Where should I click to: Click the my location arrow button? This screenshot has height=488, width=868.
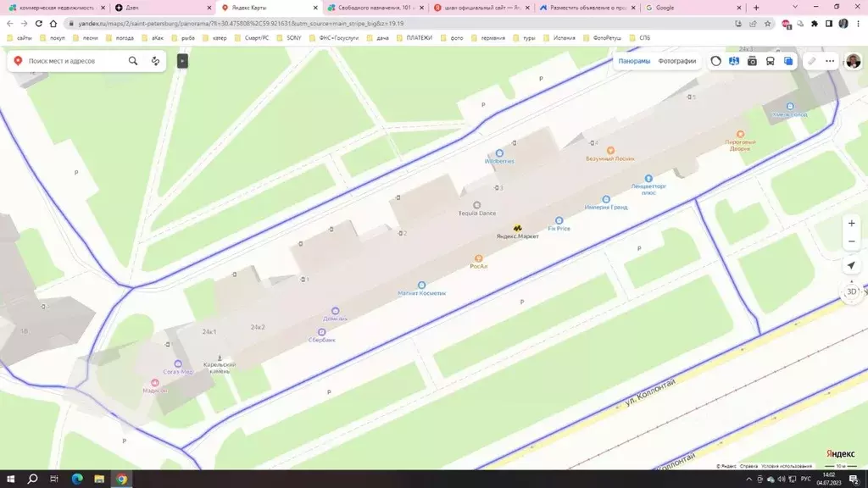coord(851,266)
